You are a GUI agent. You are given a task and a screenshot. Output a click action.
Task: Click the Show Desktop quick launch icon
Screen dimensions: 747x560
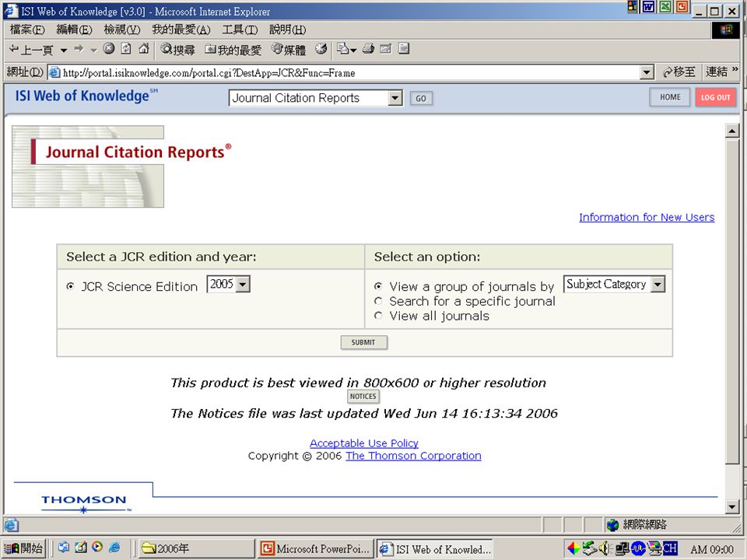[81, 547]
